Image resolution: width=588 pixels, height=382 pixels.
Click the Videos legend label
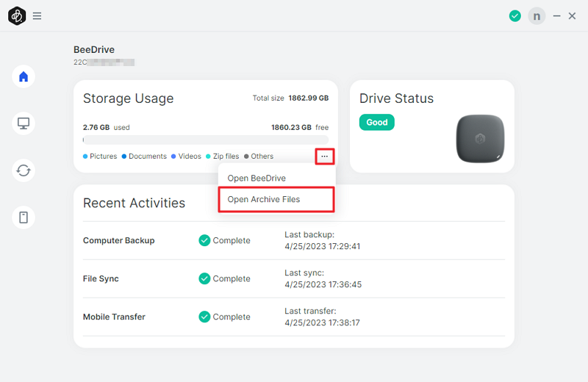click(x=190, y=156)
